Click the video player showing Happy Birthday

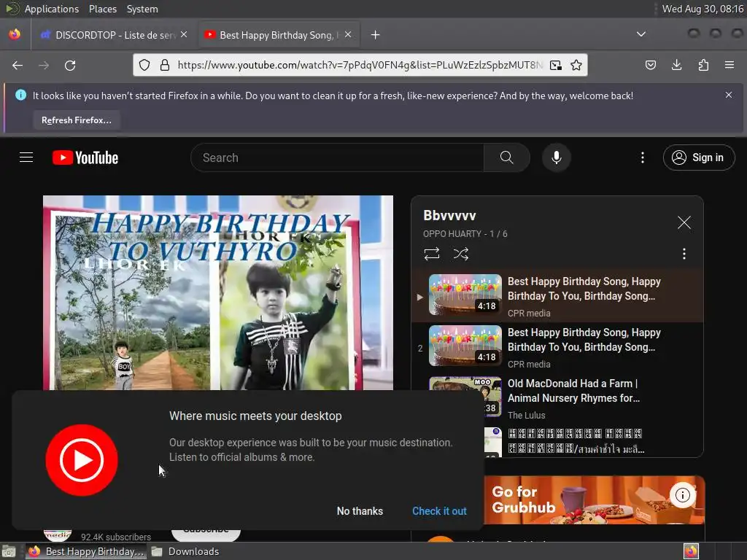tap(218, 293)
